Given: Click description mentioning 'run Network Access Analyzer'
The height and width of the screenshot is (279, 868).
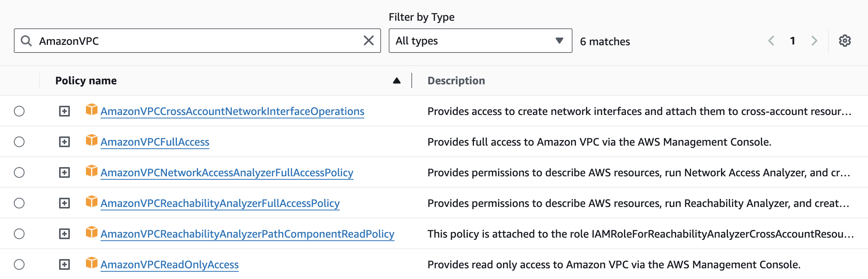Looking at the screenshot, I should click(639, 173).
